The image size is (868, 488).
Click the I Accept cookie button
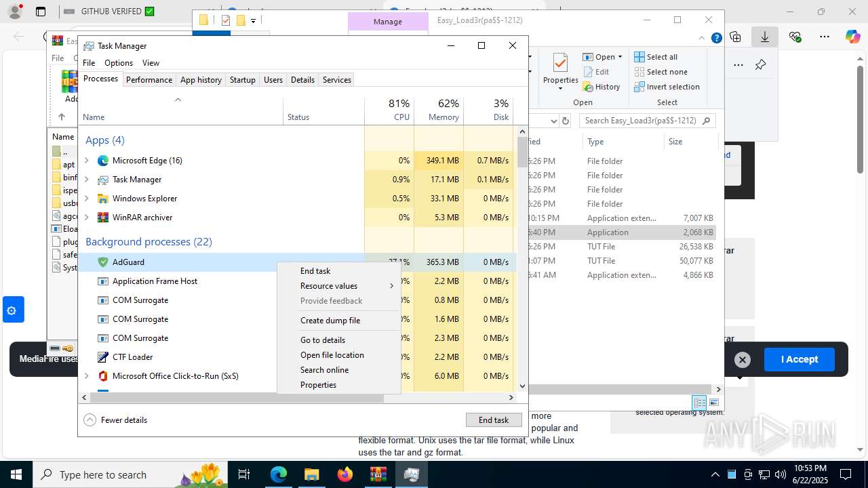(x=799, y=360)
